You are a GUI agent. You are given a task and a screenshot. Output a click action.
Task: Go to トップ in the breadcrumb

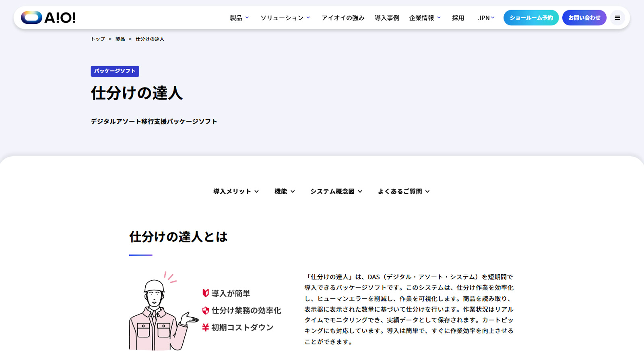(98, 39)
